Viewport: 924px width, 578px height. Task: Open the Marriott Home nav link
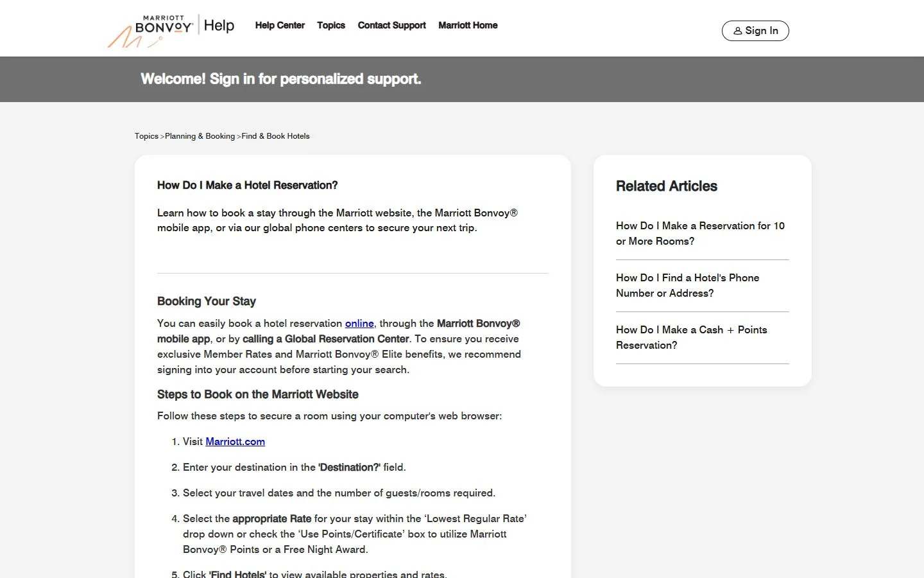(468, 26)
